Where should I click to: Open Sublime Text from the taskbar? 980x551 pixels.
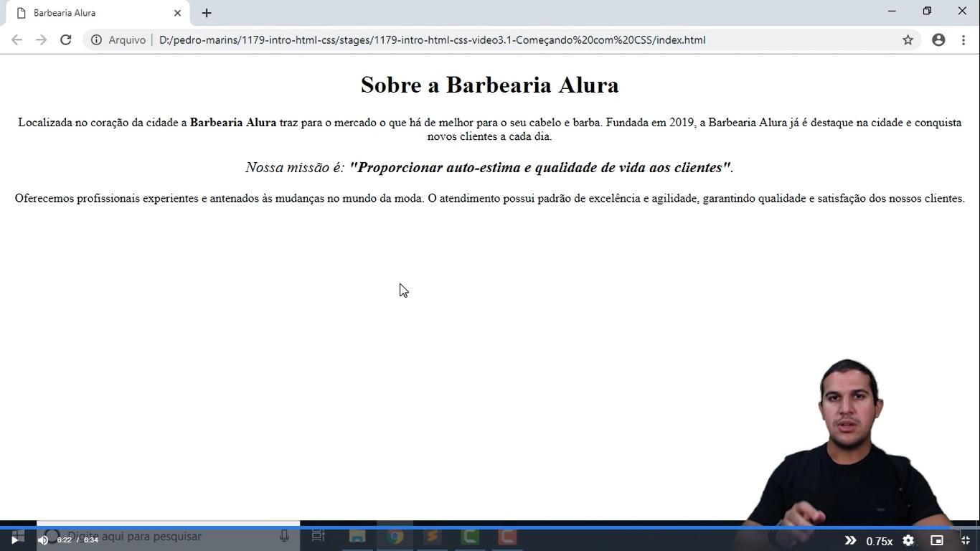(432, 536)
